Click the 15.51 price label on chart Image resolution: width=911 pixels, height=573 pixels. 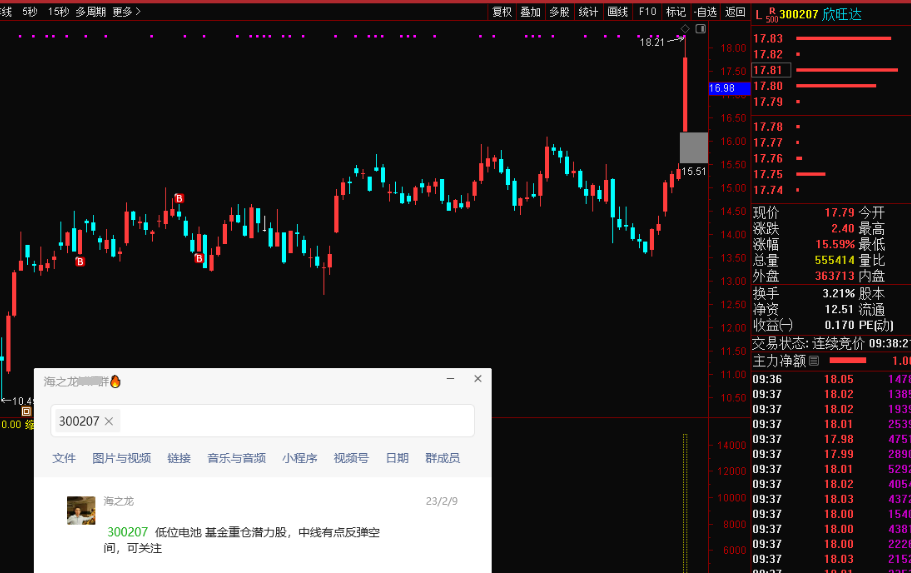(694, 171)
